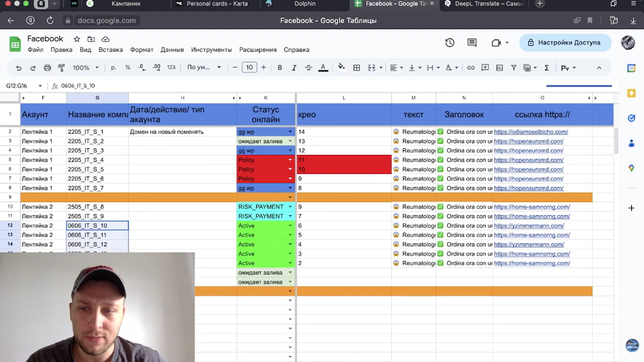This screenshot has height=362, width=644.
Task: Click the docs.google.com address bar
Action: [x=107, y=20]
